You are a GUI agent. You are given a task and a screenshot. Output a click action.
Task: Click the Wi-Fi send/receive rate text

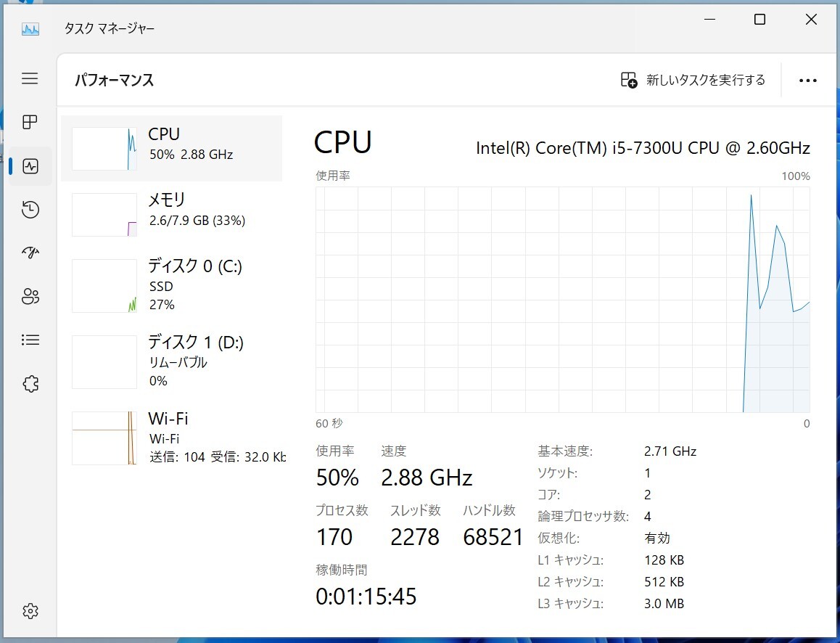(x=218, y=457)
